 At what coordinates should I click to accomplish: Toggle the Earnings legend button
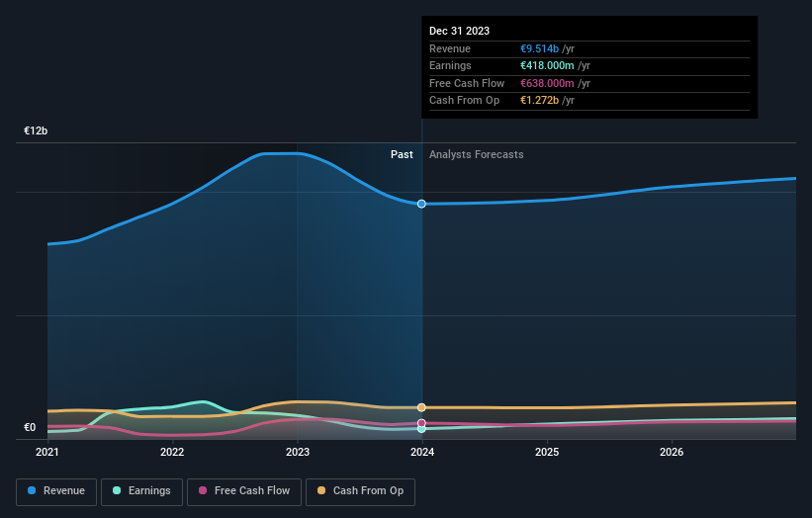pos(141,491)
